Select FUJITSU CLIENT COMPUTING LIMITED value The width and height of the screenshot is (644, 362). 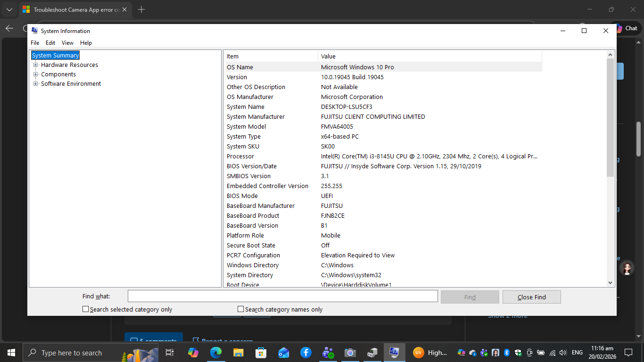(x=373, y=116)
